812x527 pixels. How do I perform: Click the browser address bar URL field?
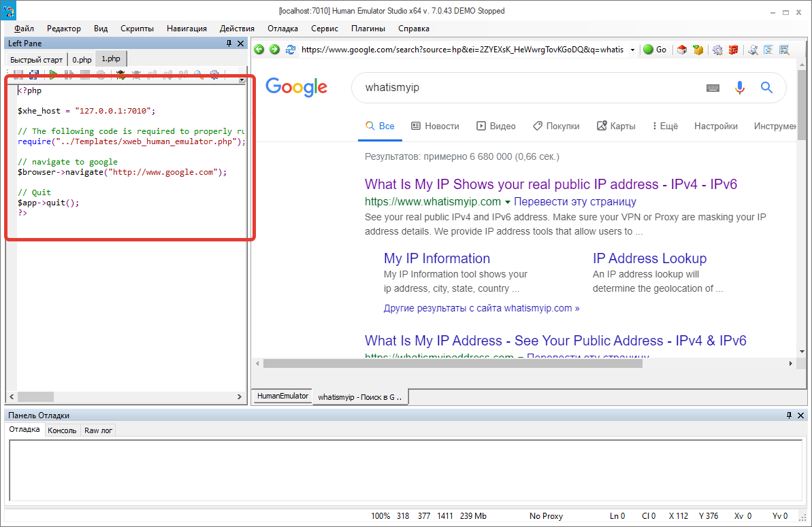(x=462, y=50)
